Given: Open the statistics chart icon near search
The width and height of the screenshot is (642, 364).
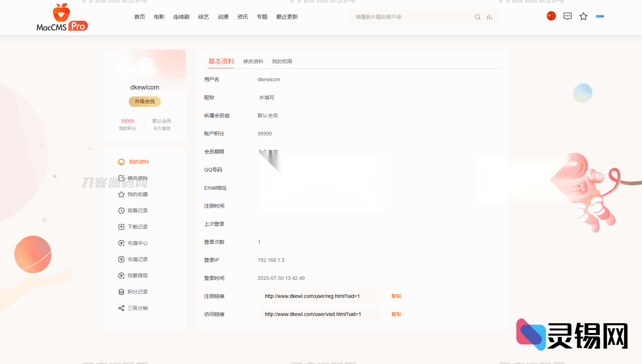Looking at the screenshot, I should click(x=490, y=17).
